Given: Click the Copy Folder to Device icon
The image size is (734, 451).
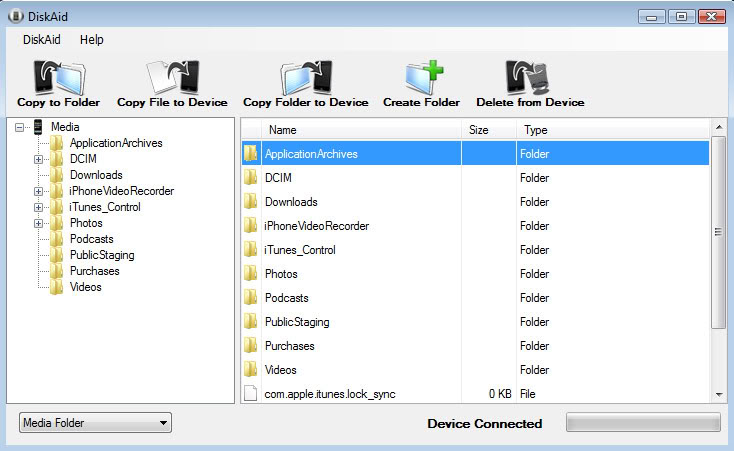Looking at the screenshot, I should click(x=306, y=77).
